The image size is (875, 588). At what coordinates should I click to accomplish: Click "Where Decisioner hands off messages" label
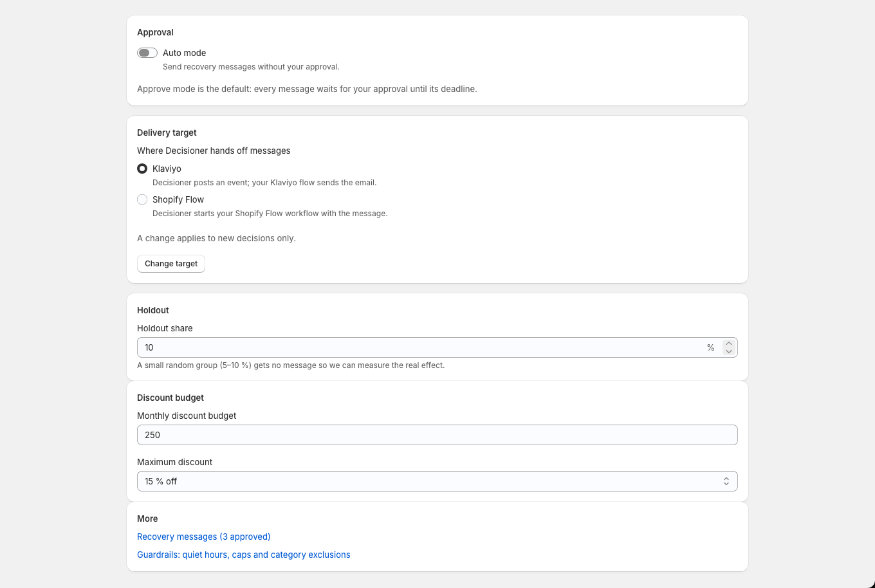click(x=214, y=151)
